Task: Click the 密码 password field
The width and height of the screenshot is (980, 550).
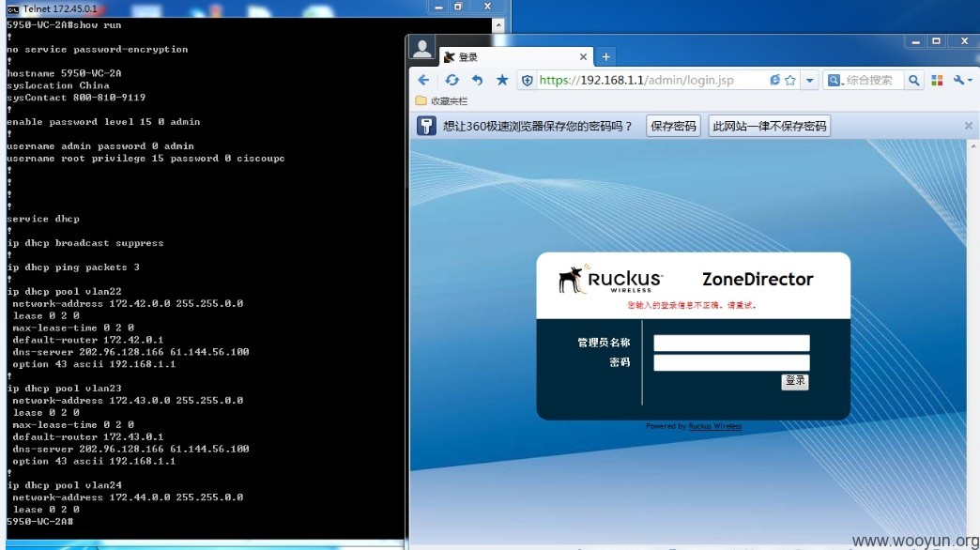Action: click(731, 362)
